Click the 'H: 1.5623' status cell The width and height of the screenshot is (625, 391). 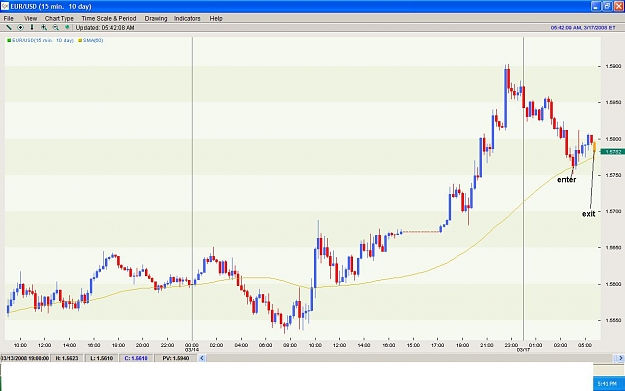67,358
